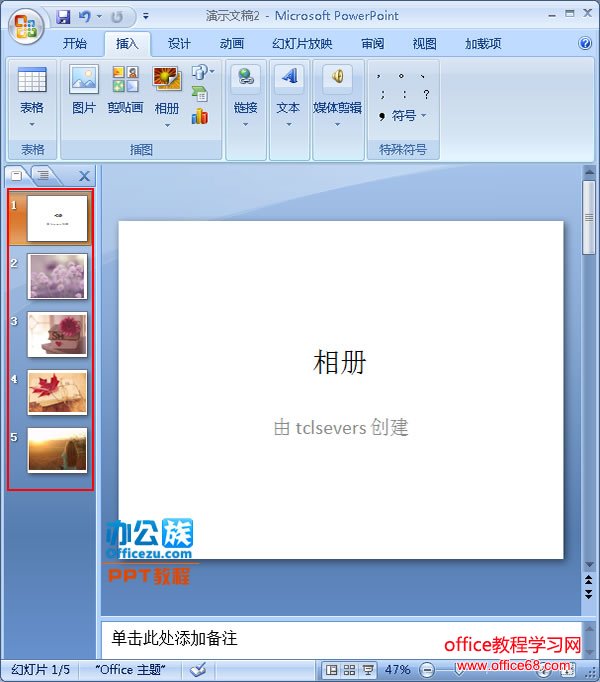This screenshot has width=600, height=682.
Task: Click the vertical scrollbar thumb of slide area
Action: coord(589,217)
